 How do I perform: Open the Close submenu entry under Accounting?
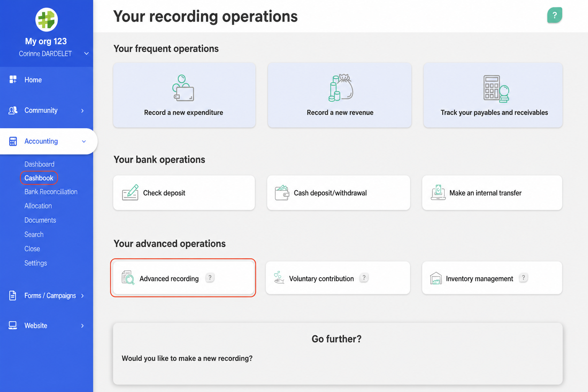click(x=32, y=249)
